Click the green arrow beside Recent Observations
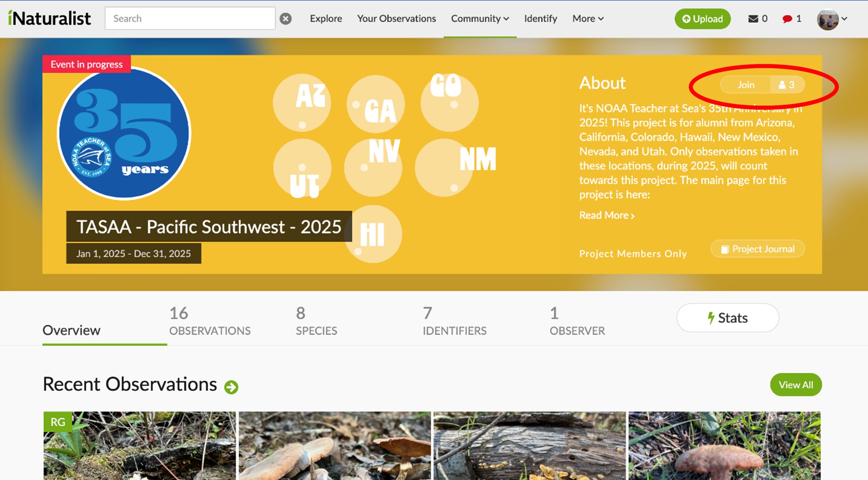Screen dimensions: 868x480 (231, 387)
